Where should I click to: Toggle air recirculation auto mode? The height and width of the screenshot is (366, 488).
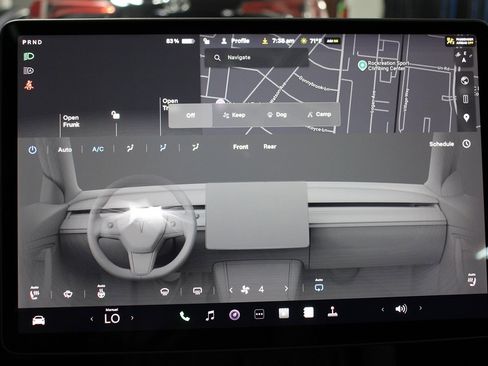pyautogui.click(x=319, y=285)
